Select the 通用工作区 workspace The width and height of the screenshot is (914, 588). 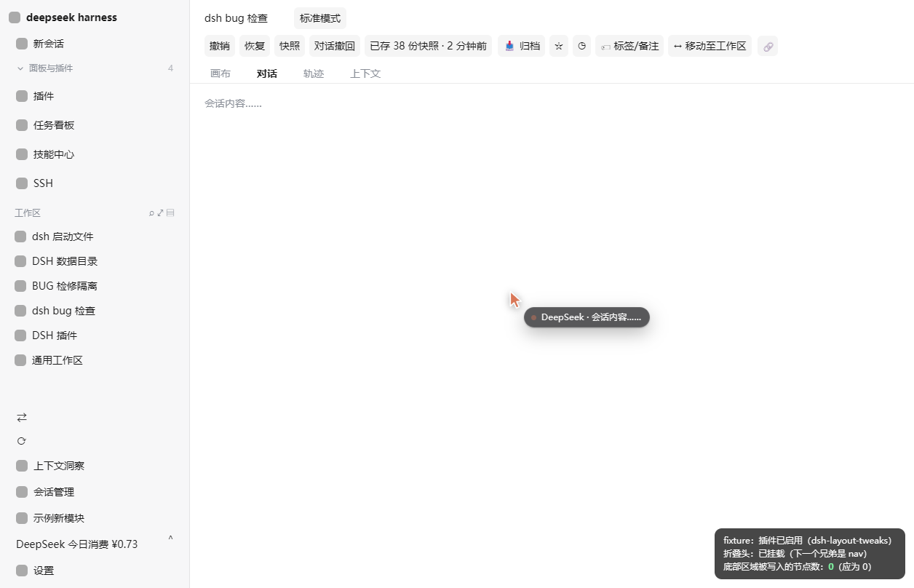[95, 360]
